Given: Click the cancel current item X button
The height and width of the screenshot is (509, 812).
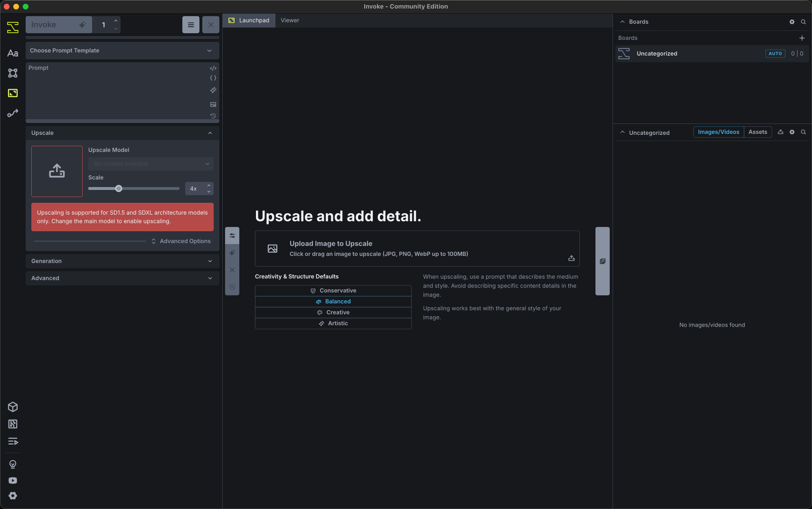Looking at the screenshot, I should (x=211, y=25).
